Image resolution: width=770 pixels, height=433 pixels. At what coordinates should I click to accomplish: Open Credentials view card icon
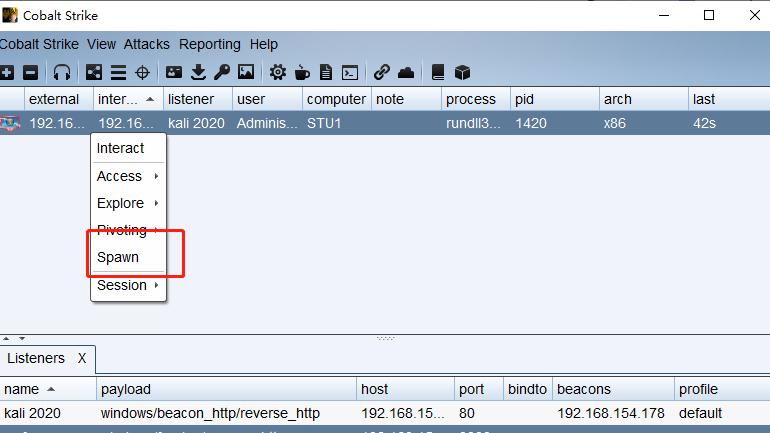click(x=174, y=73)
